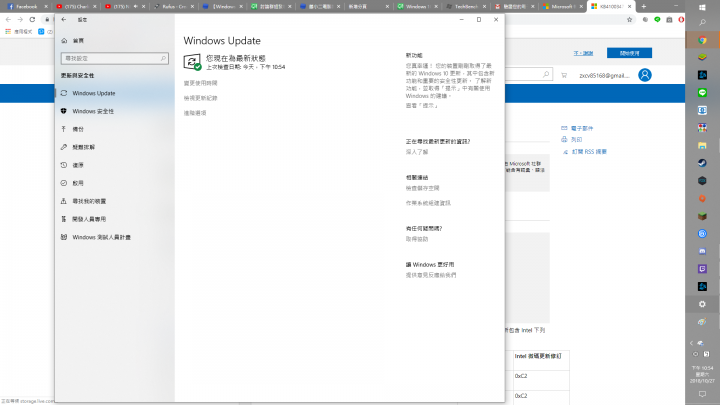Click the Chrome taskbar icon

click(702, 40)
